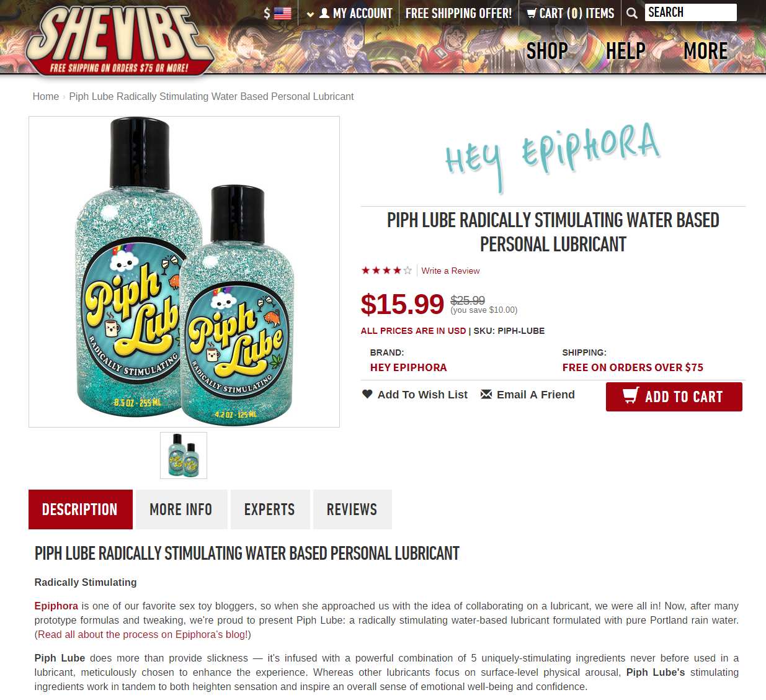
Task: Select the Piph Lube bottles thumbnail
Action: (x=184, y=455)
